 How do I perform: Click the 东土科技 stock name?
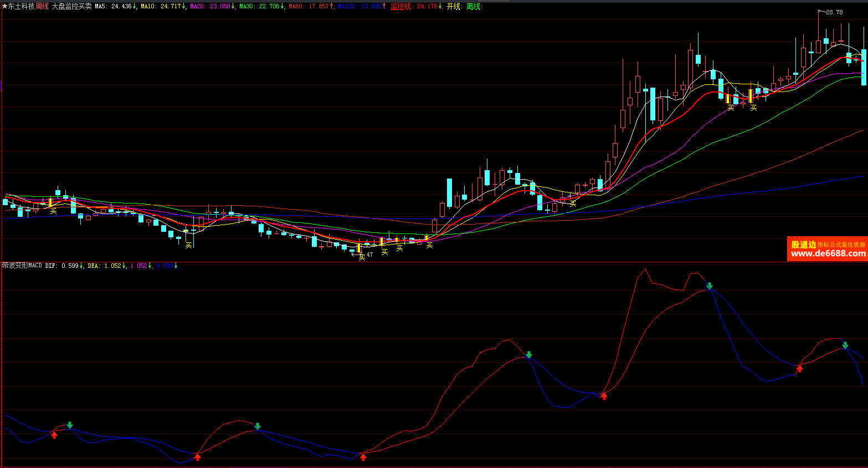click(21, 7)
